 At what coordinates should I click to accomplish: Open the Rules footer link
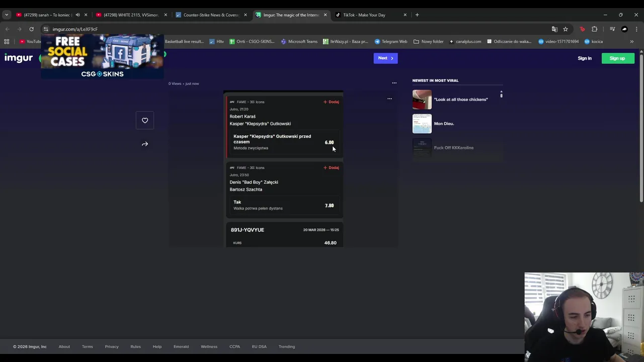click(135, 346)
